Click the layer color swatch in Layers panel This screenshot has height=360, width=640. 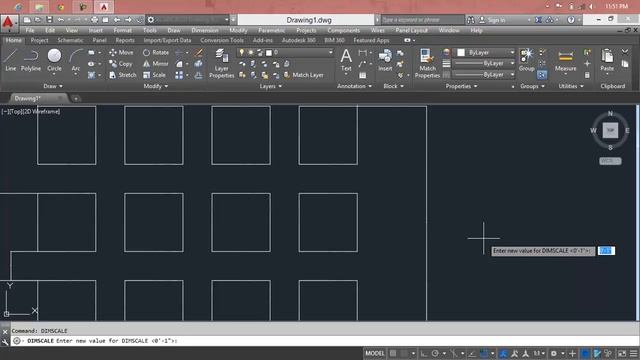pyautogui.click(x=269, y=53)
